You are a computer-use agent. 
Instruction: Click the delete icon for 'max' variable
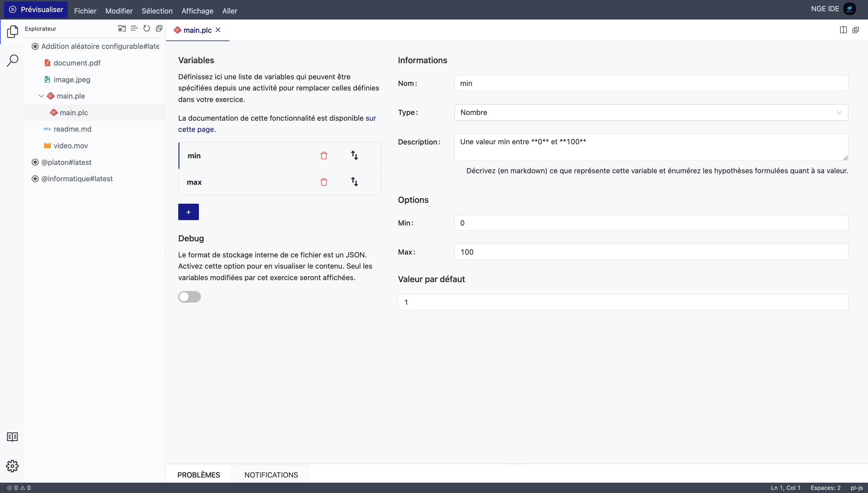(324, 182)
